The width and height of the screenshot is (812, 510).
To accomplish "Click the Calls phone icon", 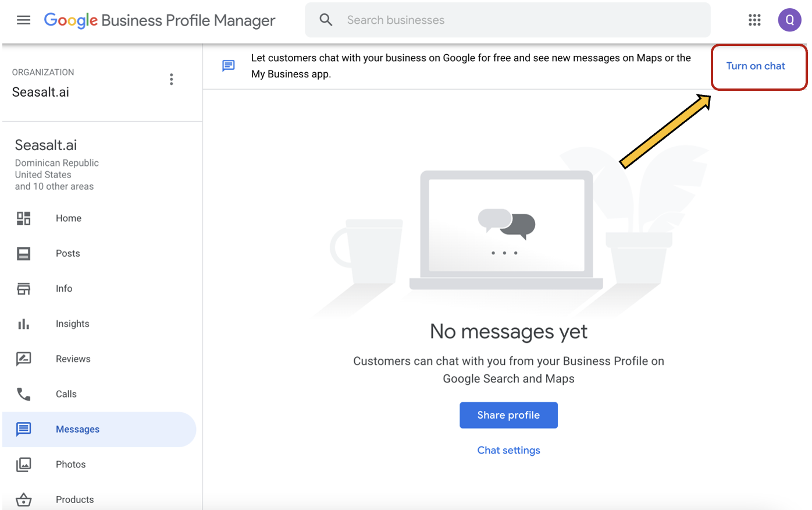I will 23,394.
